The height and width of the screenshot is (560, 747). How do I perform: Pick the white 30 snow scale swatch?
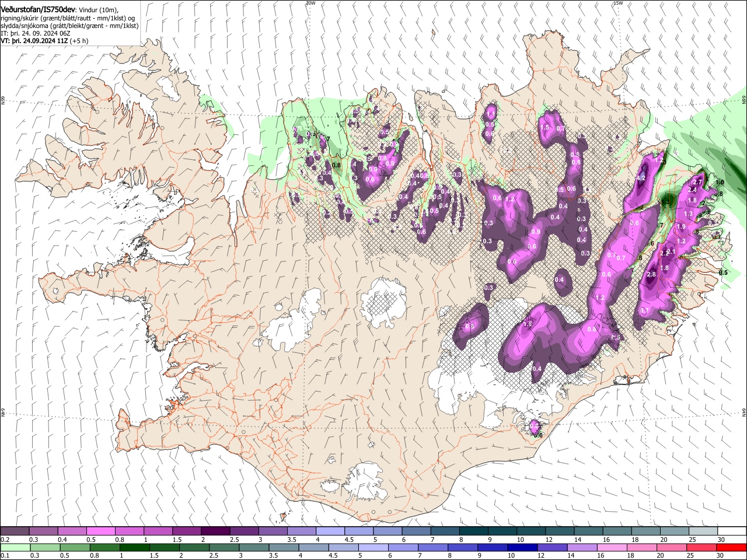(x=732, y=531)
